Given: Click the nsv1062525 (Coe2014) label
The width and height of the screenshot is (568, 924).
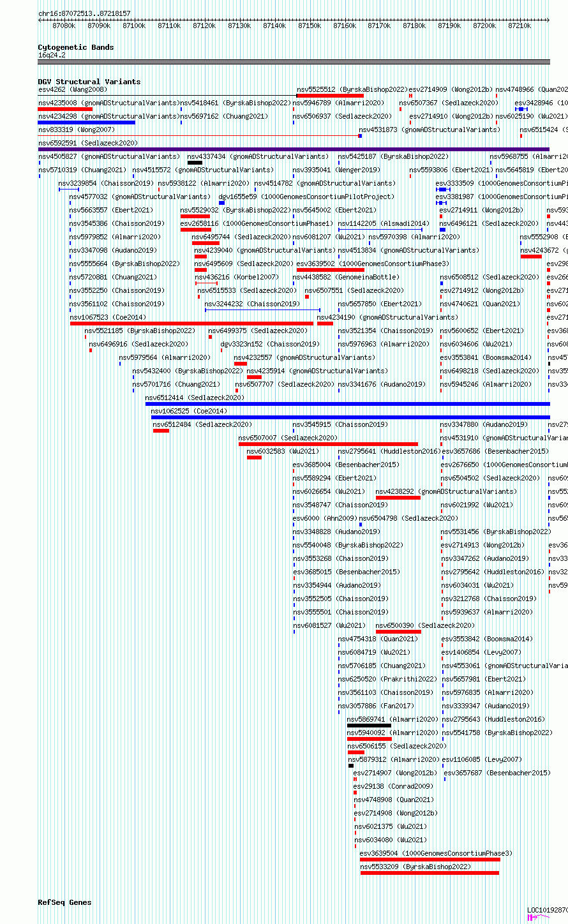Looking at the screenshot, I should click(189, 411).
